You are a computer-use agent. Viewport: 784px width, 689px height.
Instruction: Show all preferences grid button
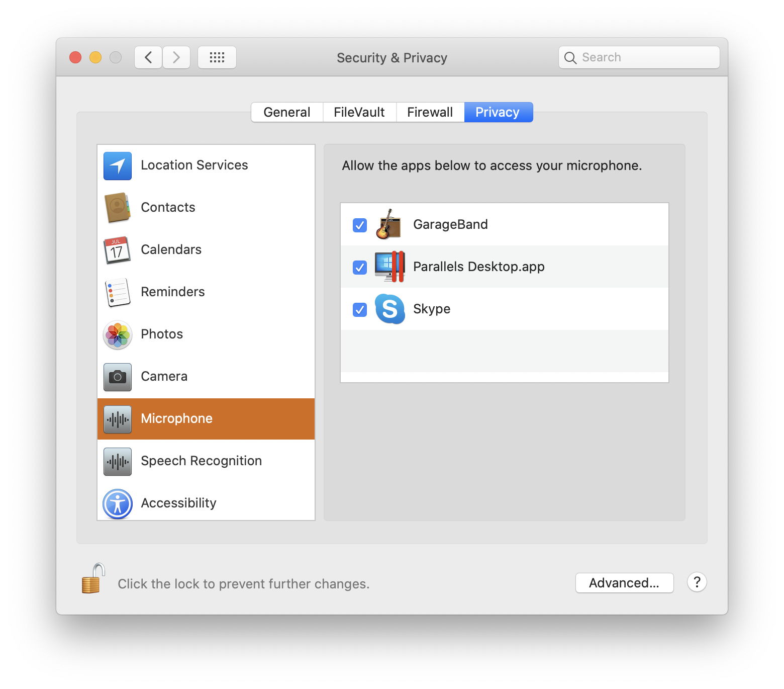click(217, 57)
